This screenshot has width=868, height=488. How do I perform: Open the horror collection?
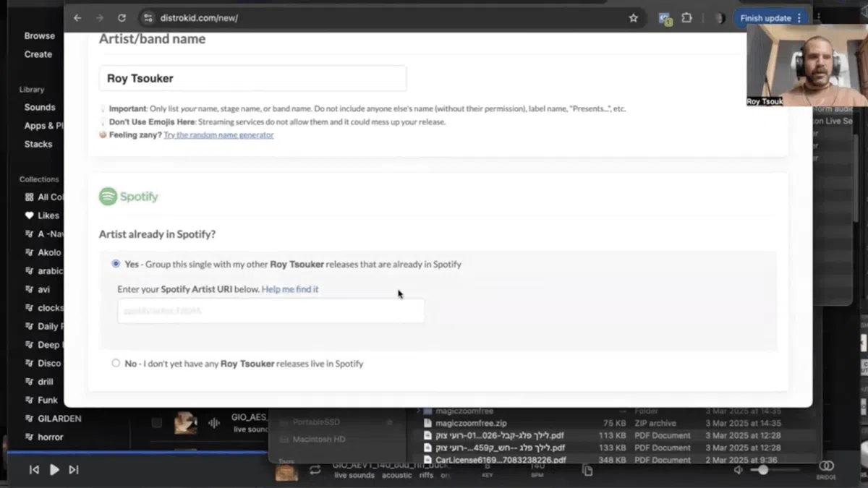43,437
